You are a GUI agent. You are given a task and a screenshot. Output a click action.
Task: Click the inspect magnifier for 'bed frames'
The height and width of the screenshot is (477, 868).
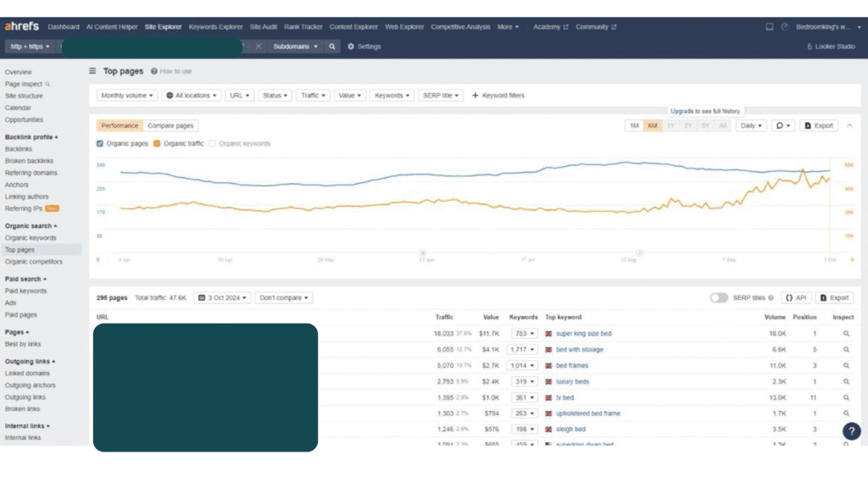pyautogui.click(x=845, y=366)
